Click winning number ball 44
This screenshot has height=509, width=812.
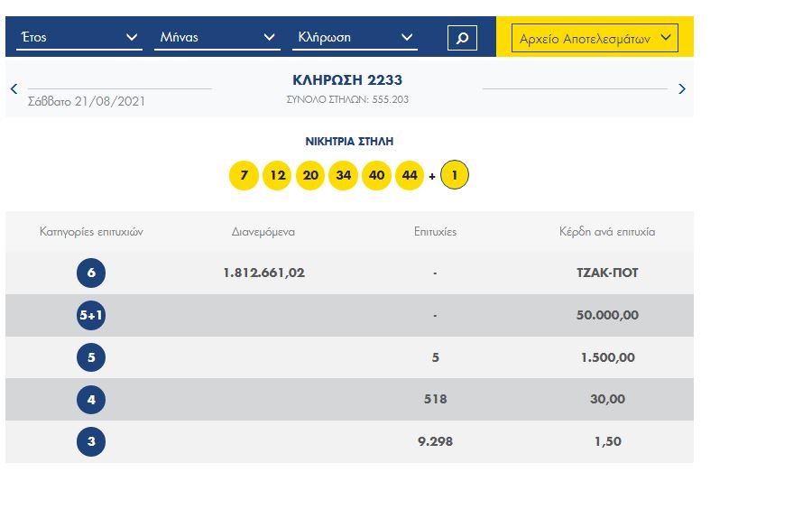pyautogui.click(x=410, y=175)
